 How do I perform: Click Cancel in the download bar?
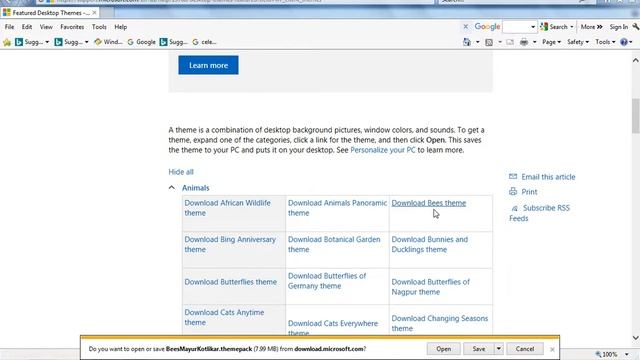[x=524, y=349]
